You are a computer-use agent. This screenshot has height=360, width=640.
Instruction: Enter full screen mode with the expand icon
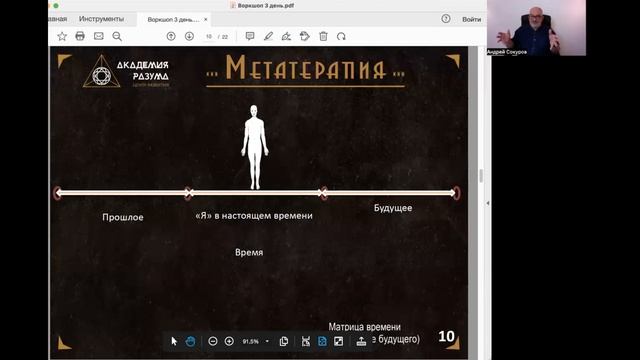point(338,341)
